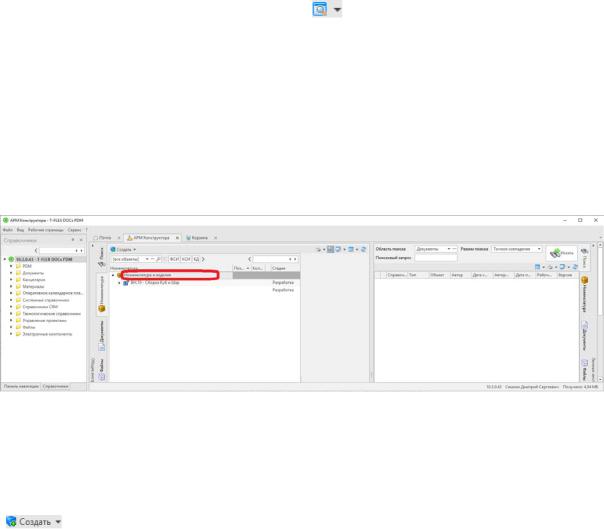This screenshot has height=529, width=604.
Task: Open the Режим поиска combo box
Action: 517,249
